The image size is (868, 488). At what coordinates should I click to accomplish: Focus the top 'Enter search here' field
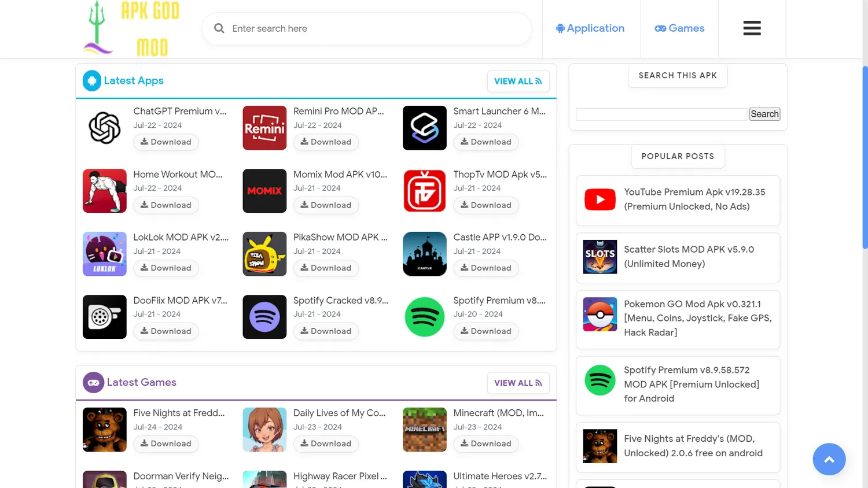(x=367, y=28)
